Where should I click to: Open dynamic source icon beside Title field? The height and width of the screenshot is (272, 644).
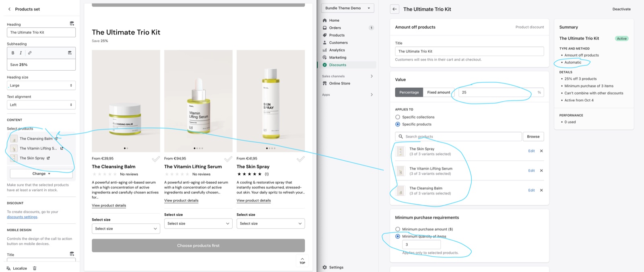coord(72,254)
